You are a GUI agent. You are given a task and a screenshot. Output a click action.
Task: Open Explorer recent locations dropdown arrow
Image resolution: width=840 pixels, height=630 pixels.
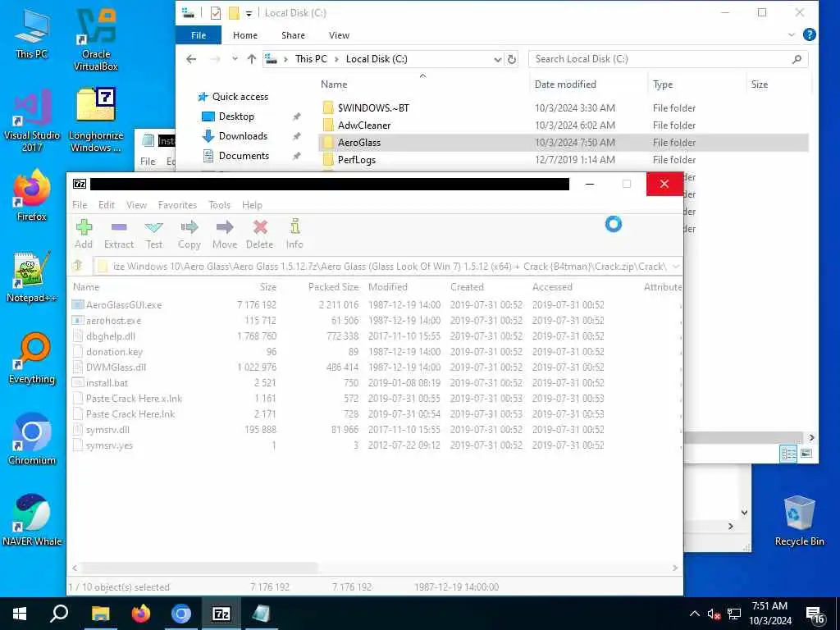coord(235,59)
